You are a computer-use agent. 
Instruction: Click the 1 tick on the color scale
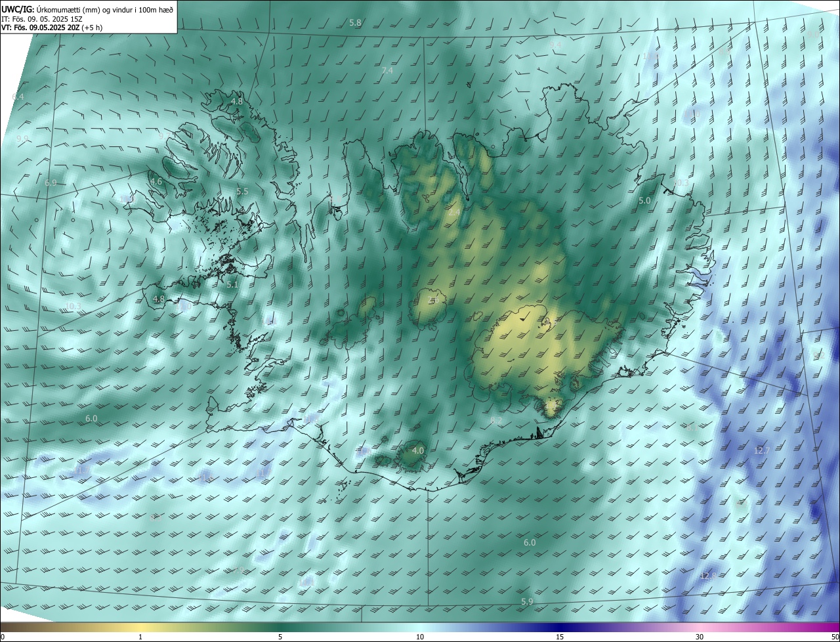140,637
